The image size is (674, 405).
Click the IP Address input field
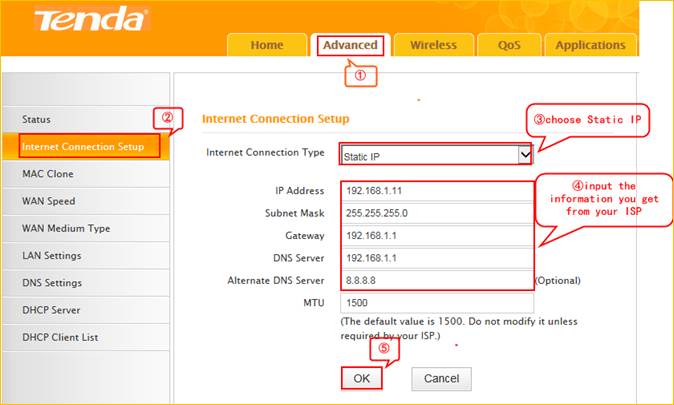(436, 190)
